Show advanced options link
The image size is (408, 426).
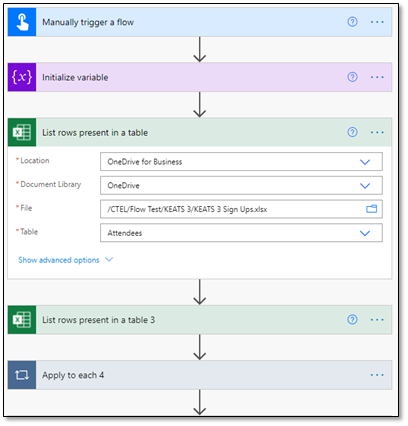59,260
